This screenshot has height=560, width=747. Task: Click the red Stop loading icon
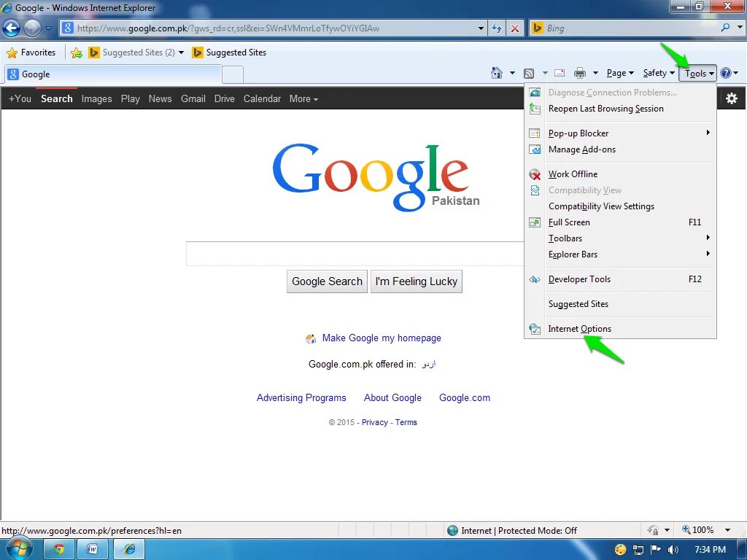coord(514,28)
